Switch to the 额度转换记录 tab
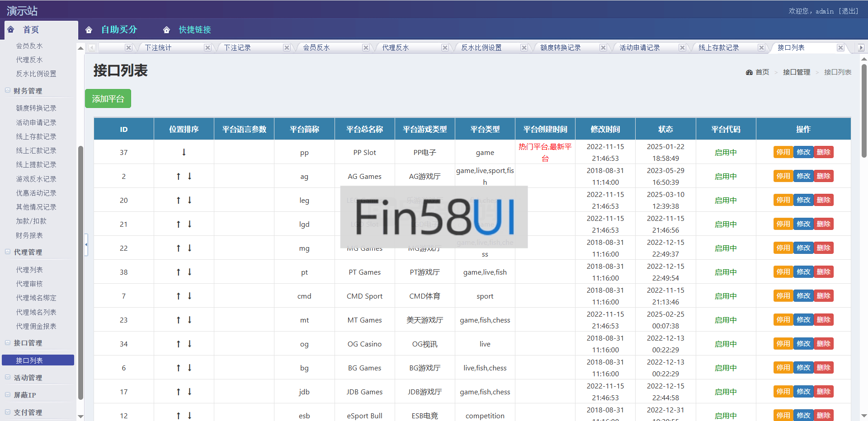 (x=561, y=47)
